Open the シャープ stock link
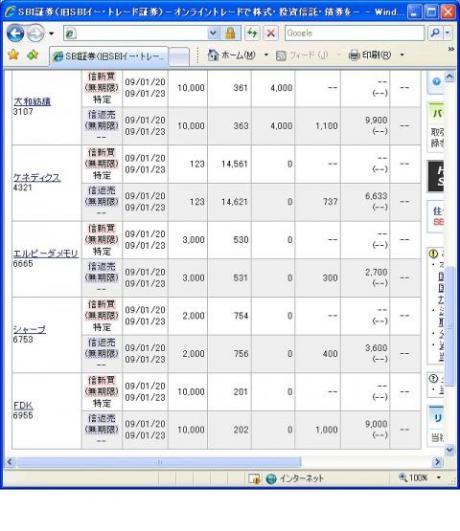460x531 pixels. click(29, 329)
